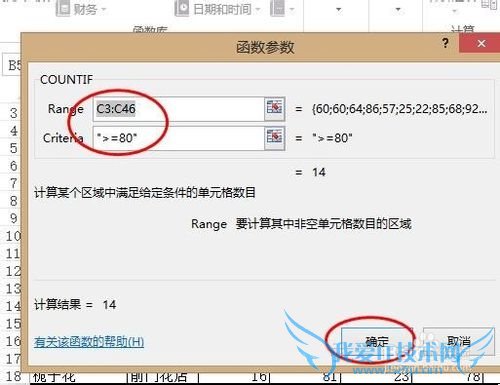Click the question mark help icon

(445, 43)
